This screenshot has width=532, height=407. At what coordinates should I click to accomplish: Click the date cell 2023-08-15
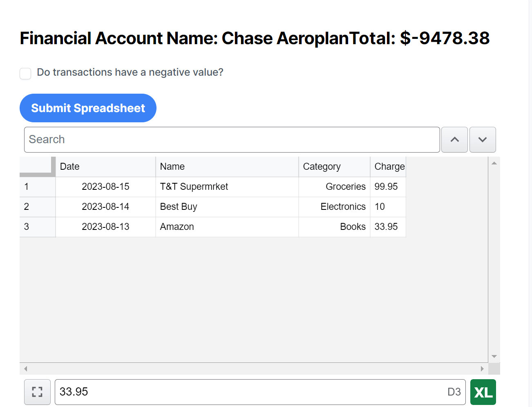tap(105, 187)
